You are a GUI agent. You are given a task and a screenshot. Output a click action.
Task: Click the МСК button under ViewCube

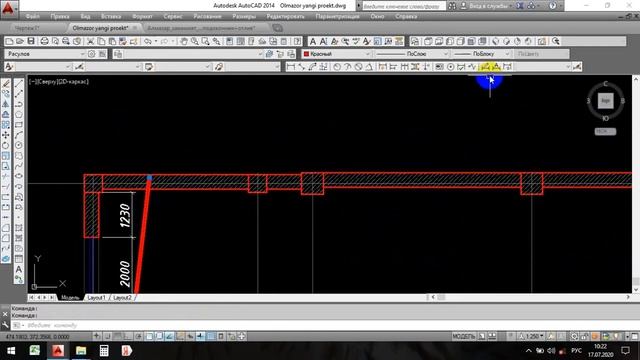[605, 131]
